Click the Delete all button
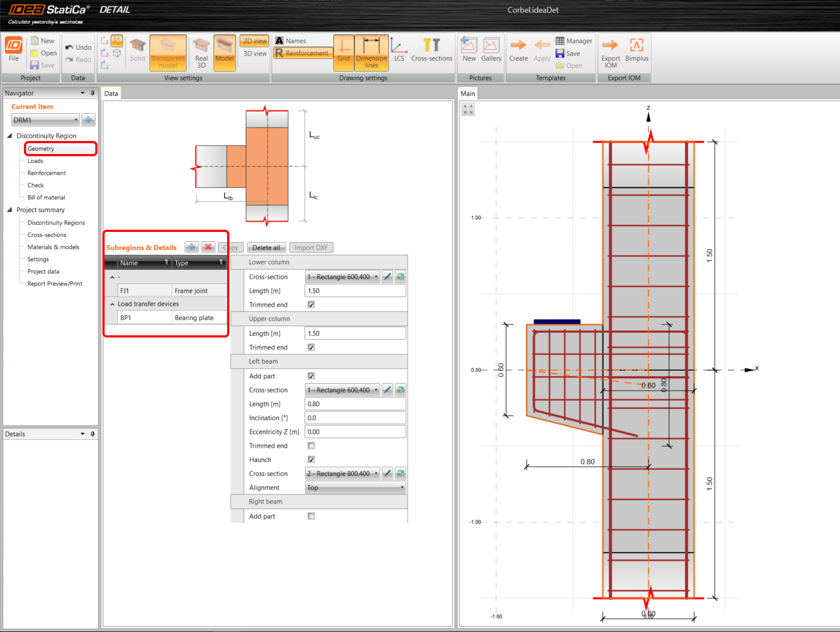The image size is (840, 632). pos(266,247)
